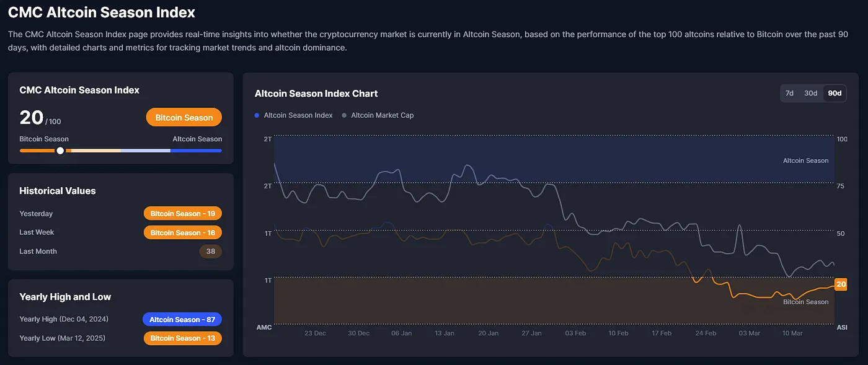Switch chart range to 7d
This screenshot has width=868, height=365.
pyautogui.click(x=789, y=93)
